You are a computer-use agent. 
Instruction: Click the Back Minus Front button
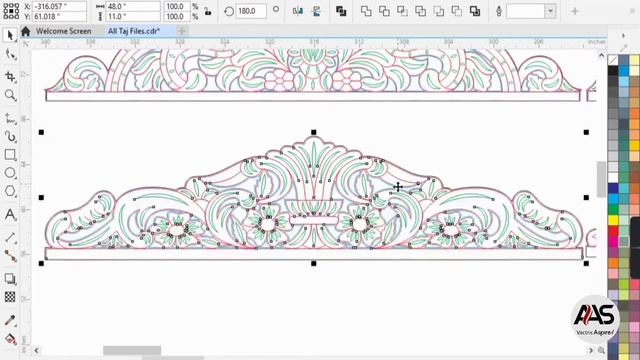pos(456,11)
